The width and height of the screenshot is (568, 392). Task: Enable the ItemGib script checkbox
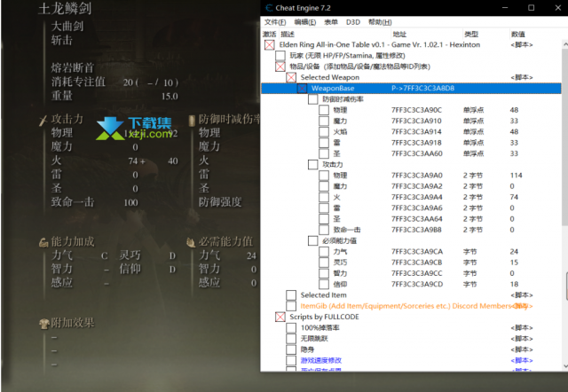coord(291,306)
